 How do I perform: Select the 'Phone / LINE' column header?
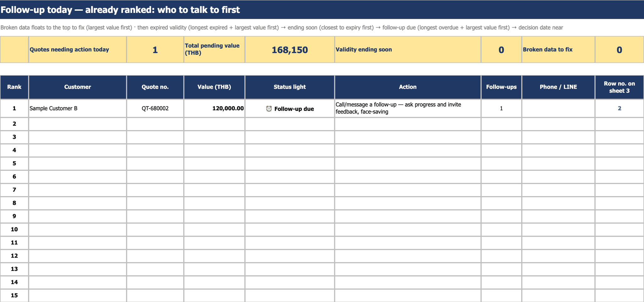point(558,87)
